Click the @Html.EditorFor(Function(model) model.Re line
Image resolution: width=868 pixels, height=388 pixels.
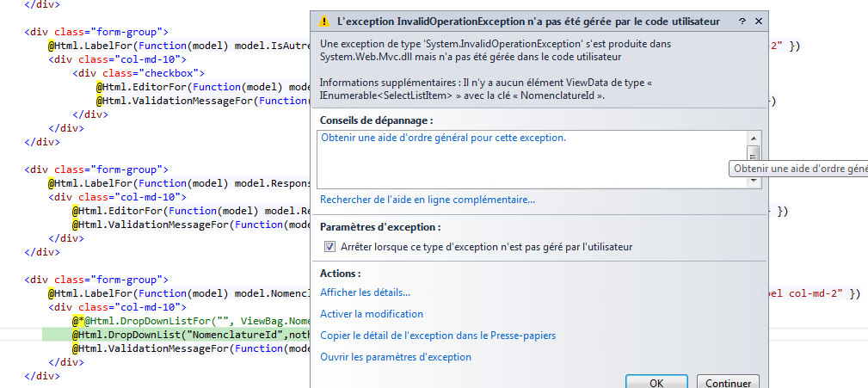point(190,211)
